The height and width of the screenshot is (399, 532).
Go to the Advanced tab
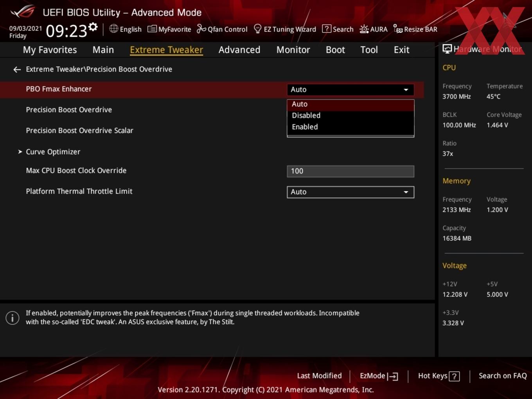point(239,50)
